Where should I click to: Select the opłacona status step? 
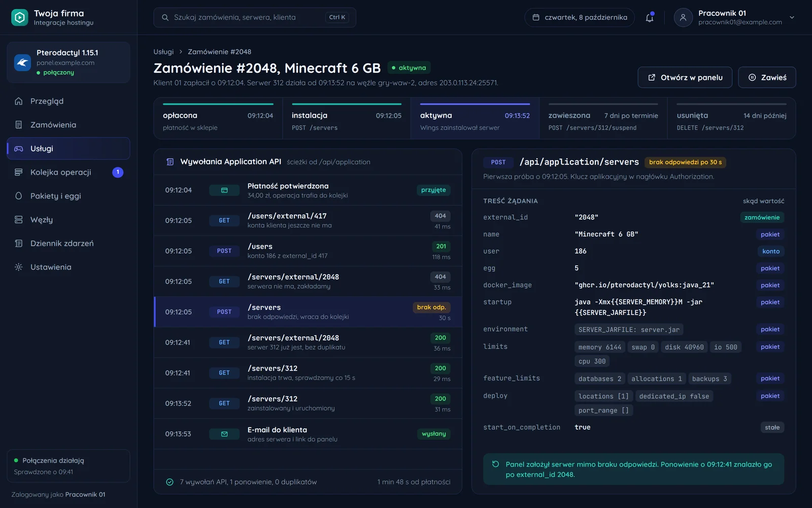(x=218, y=118)
